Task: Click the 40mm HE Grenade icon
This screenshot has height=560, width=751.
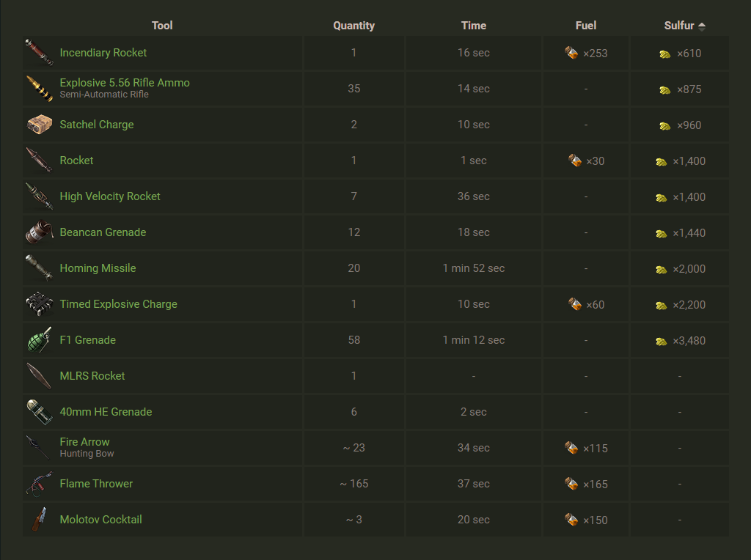Action: pos(39,412)
